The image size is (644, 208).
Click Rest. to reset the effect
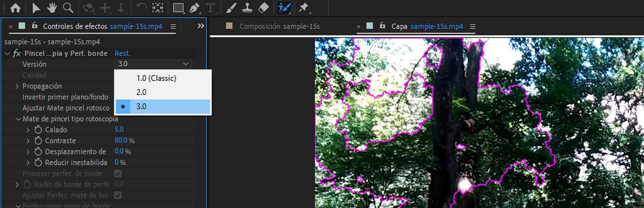click(x=122, y=53)
